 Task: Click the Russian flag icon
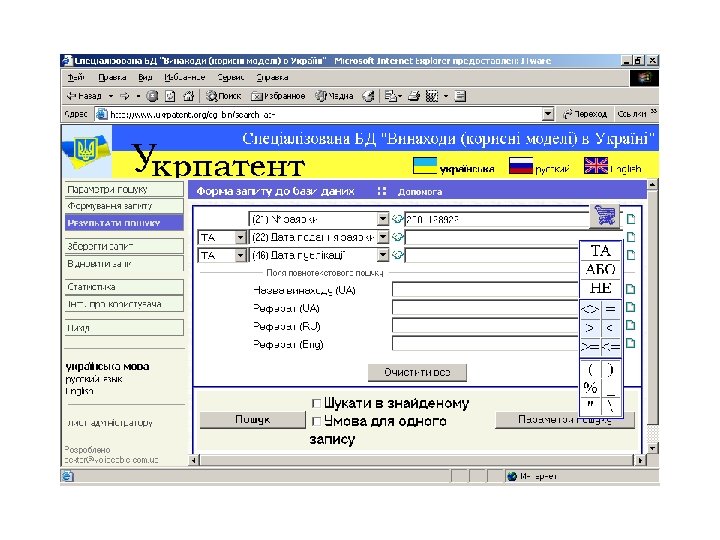click(521, 166)
